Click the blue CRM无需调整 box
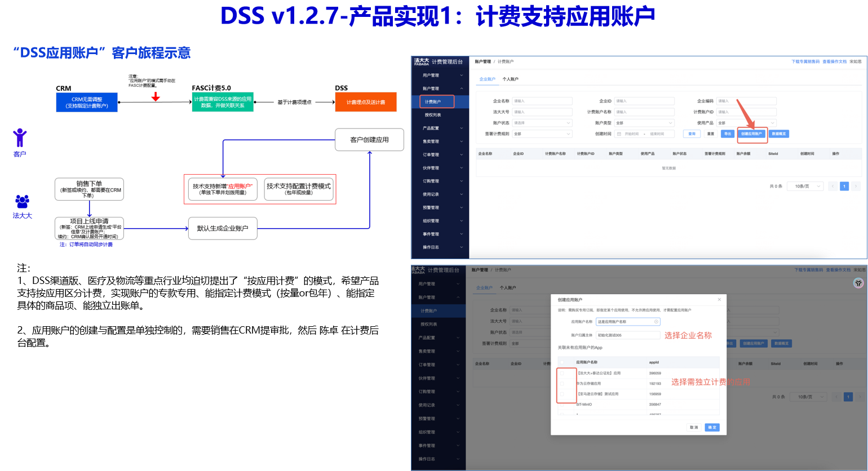868x471 pixels. (x=87, y=103)
